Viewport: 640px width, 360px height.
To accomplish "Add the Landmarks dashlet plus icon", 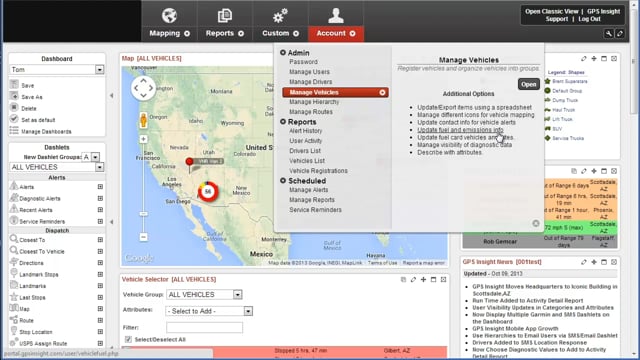I will pos(100,286).
